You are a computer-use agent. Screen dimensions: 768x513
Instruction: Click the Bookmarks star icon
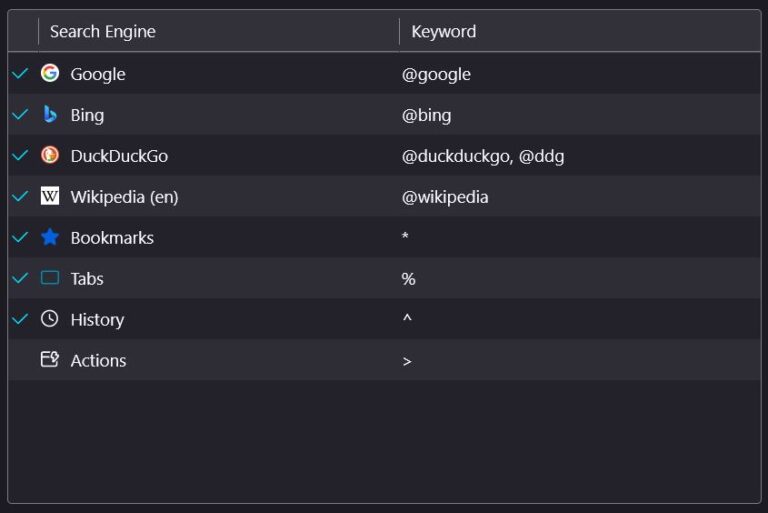click(50, 238)
